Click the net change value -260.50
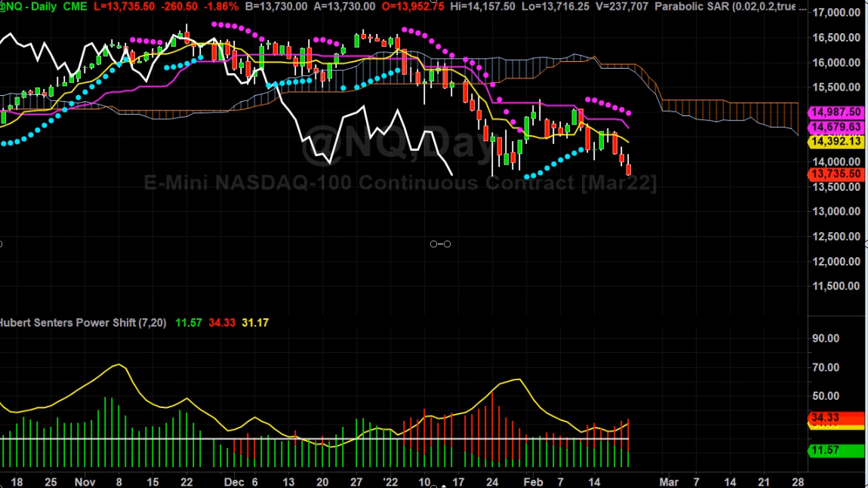Image resolution: width=868 pixels, height=488 pixels. (x=180, y=7)
